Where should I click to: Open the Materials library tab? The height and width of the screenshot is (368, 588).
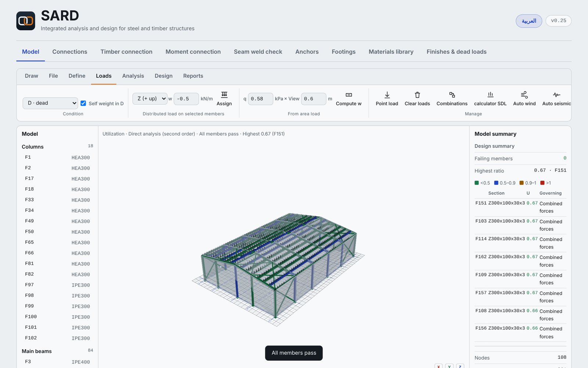click(391, 52)
